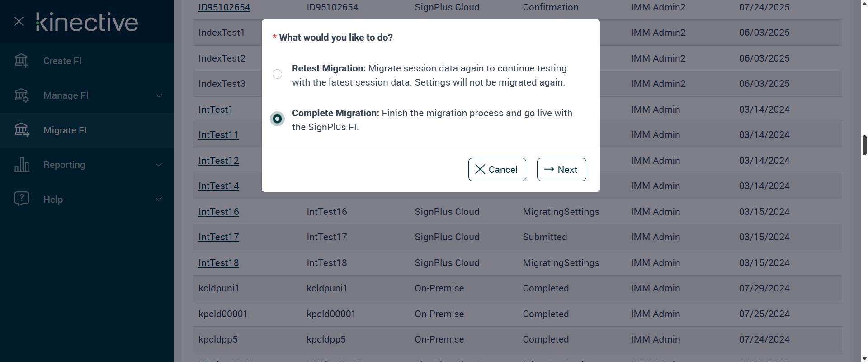This screenshot has height=362, width=868.
Task: Select the Complete Migration radio option
Action: 278,119
